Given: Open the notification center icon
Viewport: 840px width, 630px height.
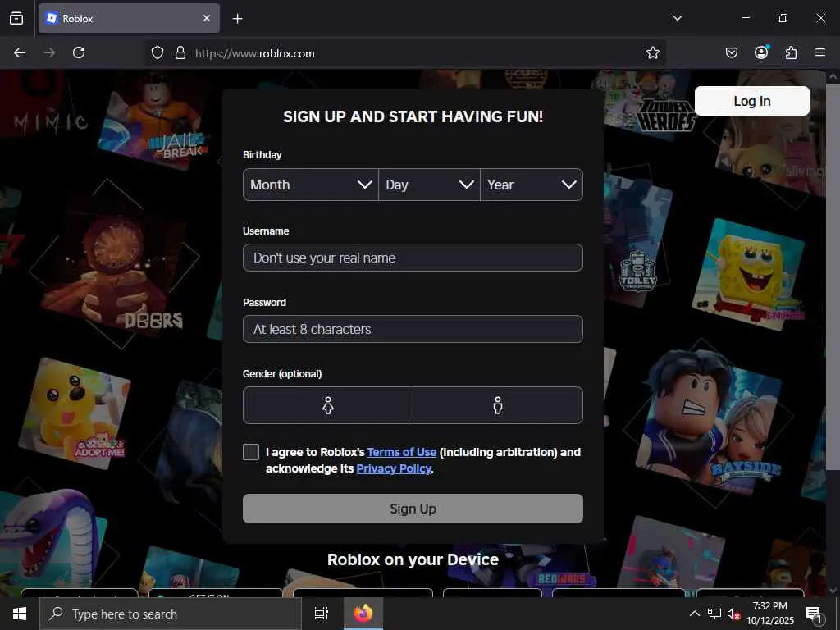Looking at the screenshot, I should click(x=814, y=614).
